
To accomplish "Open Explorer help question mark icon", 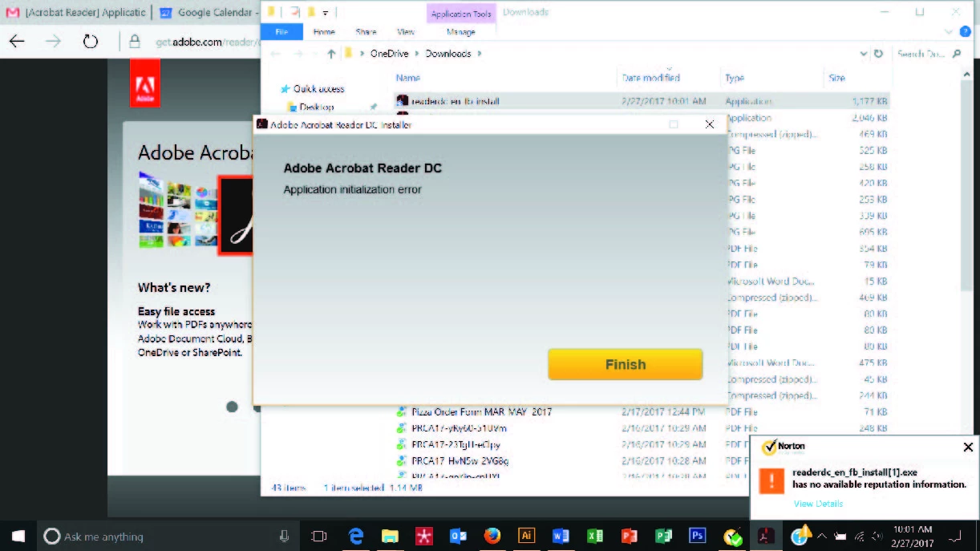I will tap(966, 32).
